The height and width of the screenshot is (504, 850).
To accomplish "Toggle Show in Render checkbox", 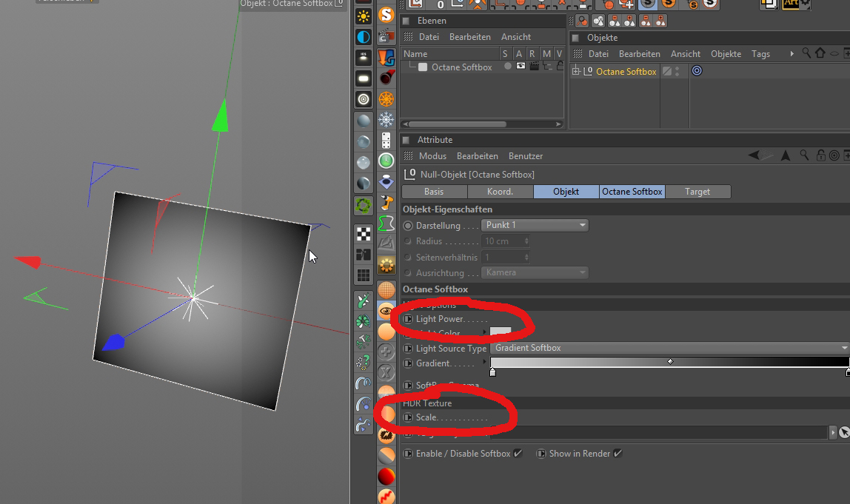I will tap(618, 453).
